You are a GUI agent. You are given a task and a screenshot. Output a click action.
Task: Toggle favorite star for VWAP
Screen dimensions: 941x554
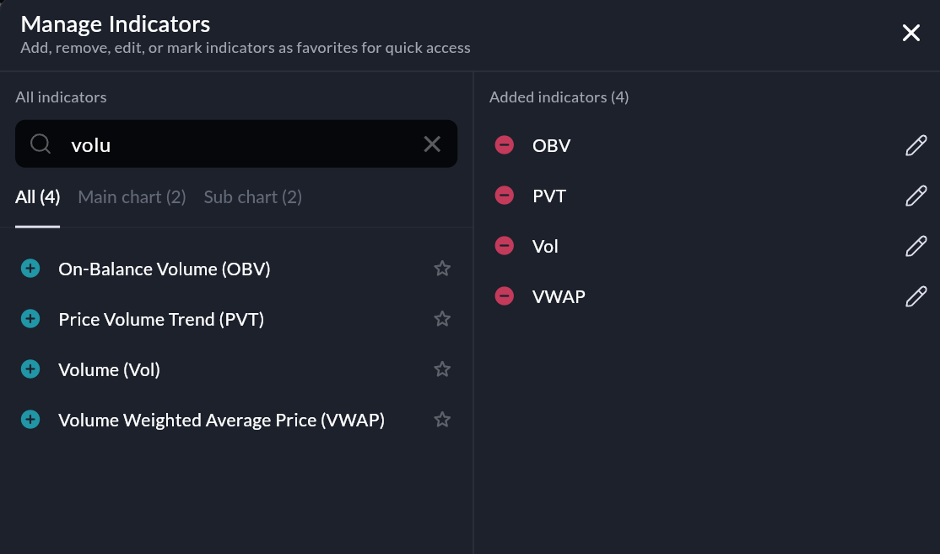pos(442,420)
